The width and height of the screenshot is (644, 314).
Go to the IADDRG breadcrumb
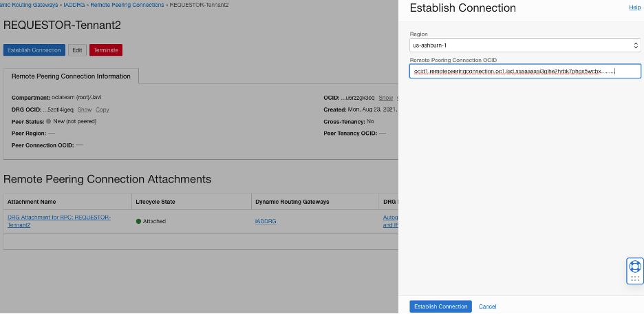[x=73, y=5]
